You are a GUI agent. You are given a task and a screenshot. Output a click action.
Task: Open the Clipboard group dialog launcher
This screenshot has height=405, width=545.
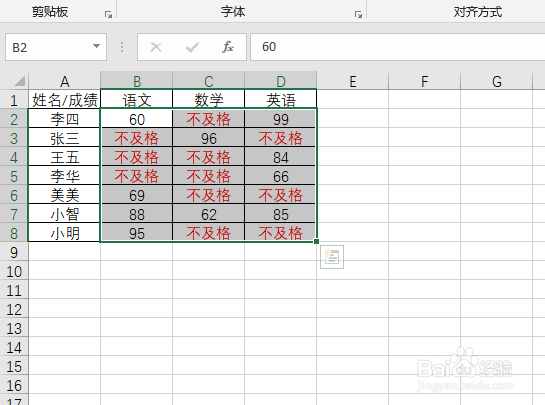[108, 14]
